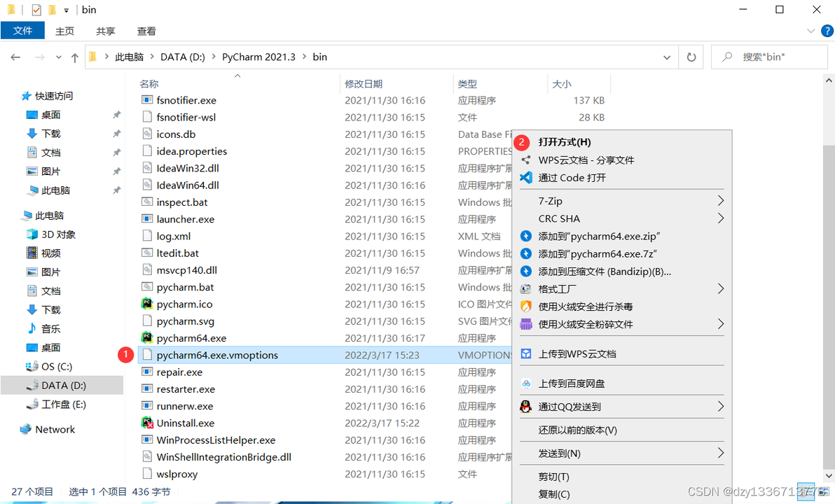
Task: Click the Network icon in sidebar
Action: tap(25, 430)
